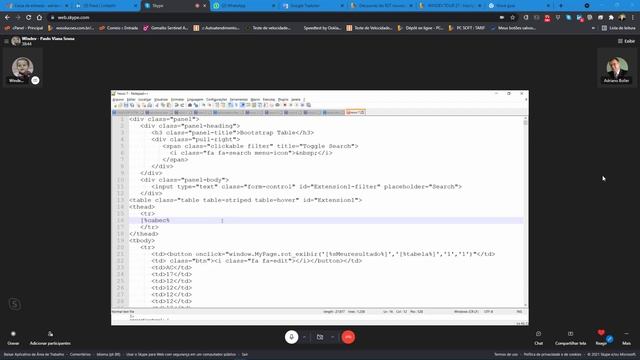Open the Chrome three-dot menu
Image resolution: width=640 pixels, height=360 pixels.
pos(633,18)
